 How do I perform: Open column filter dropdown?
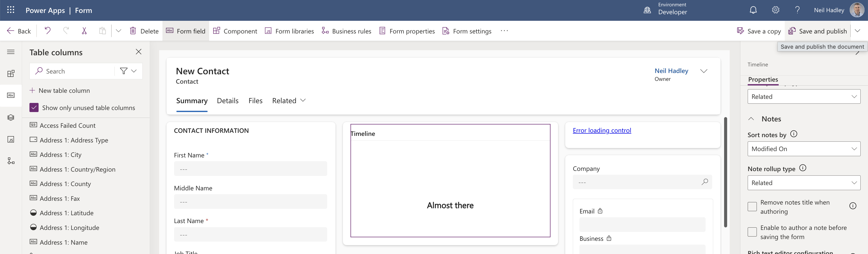(128, 71)
